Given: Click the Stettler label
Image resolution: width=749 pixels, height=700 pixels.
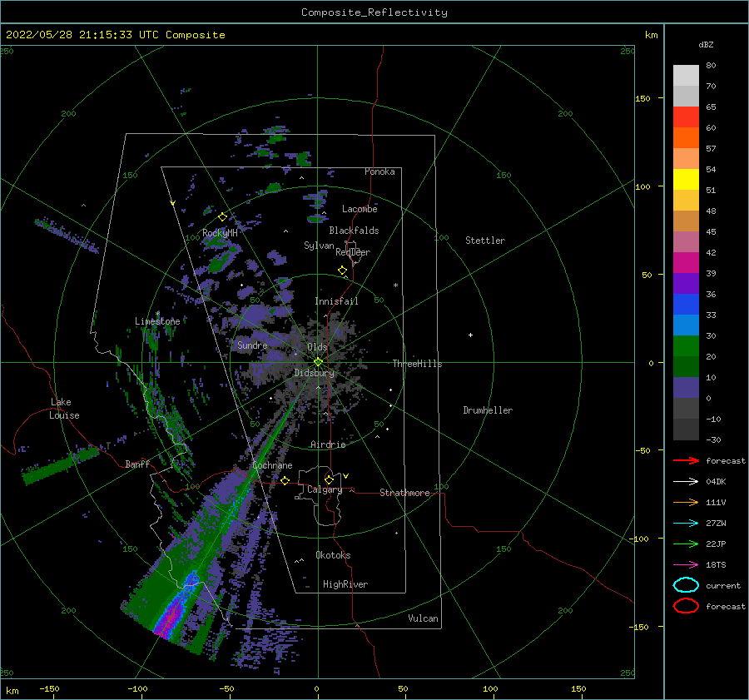Looking at the screenshot, I should [x=485, y=241].
